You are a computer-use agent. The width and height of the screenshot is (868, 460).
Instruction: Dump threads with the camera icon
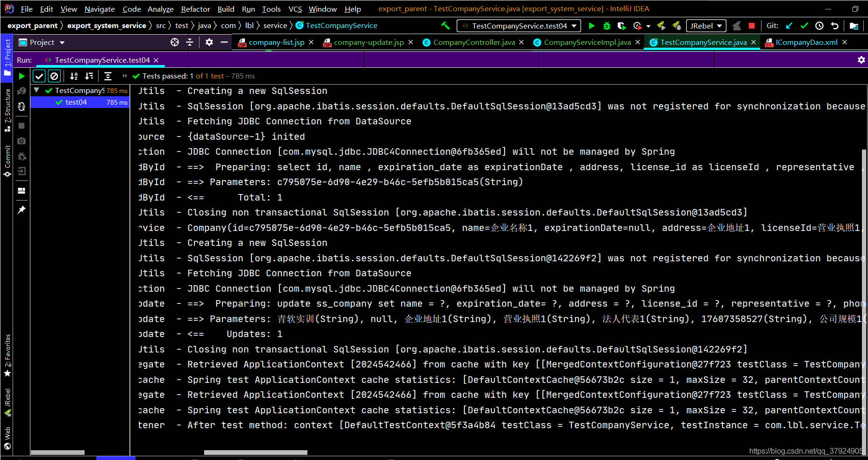[x=21, y=141]
